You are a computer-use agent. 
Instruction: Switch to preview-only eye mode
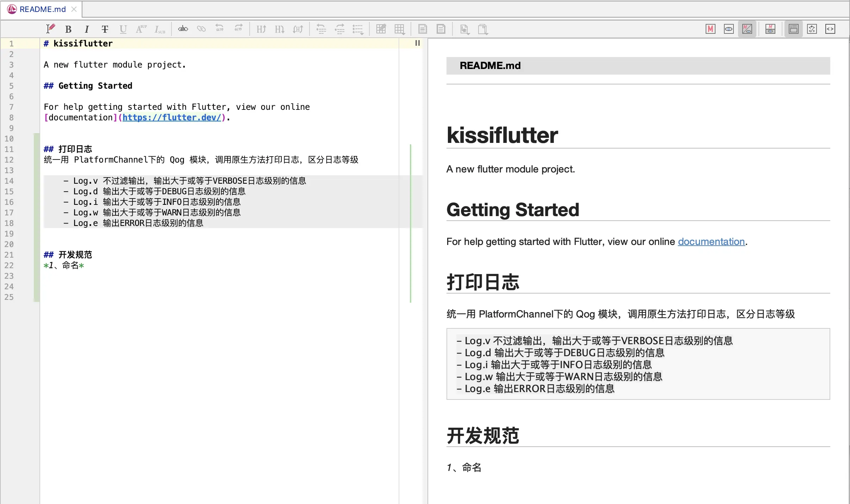point(729,29)
